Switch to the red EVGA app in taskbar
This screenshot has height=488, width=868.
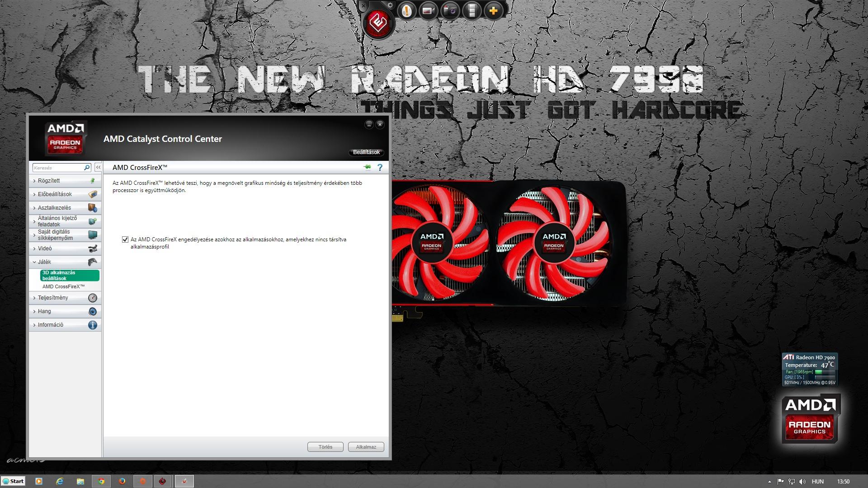163,481
